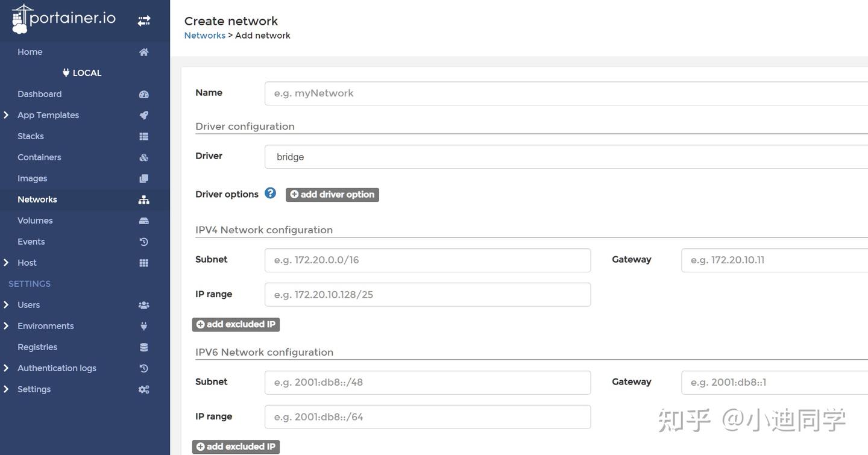Image resolution: width=868 pixels, height=455 pixels.
Task: Click the Volumes storage icon
Action: pos(143,220)
